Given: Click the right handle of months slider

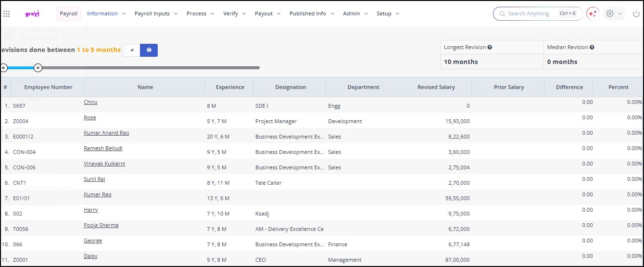Looking at the screenshot, I should coord(38,68).
